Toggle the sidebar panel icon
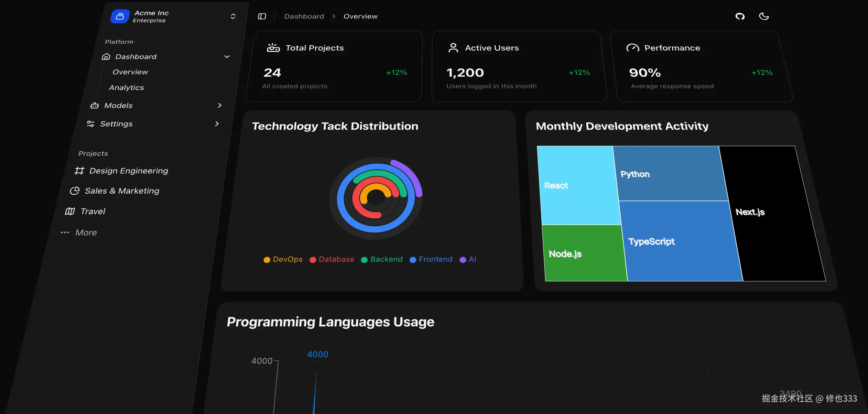 (262, 16)
